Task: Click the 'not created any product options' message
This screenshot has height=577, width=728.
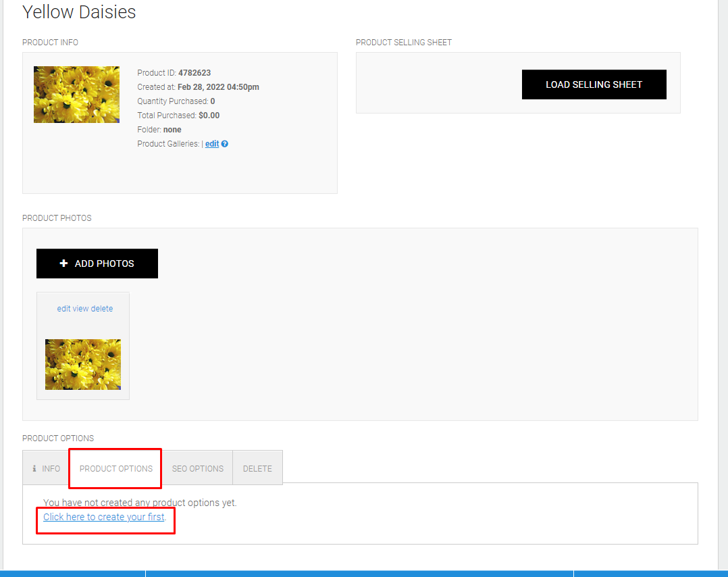Action: pos(140,503)
